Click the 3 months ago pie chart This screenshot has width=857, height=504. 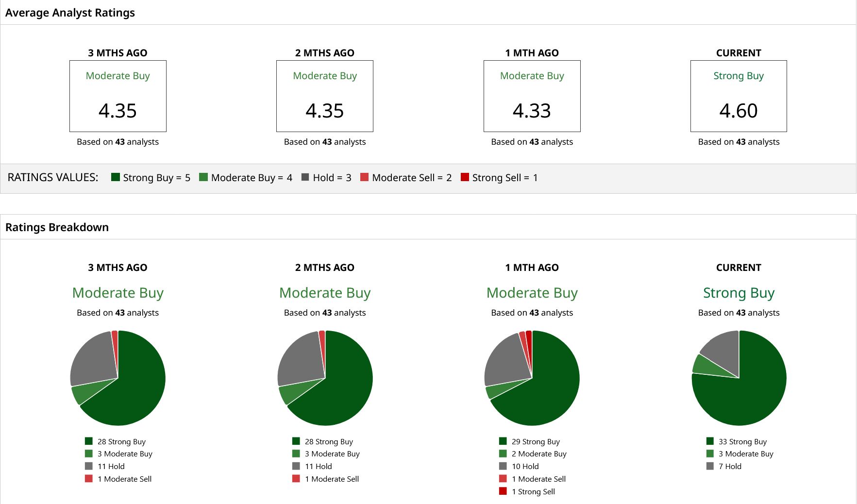point(118,378)
